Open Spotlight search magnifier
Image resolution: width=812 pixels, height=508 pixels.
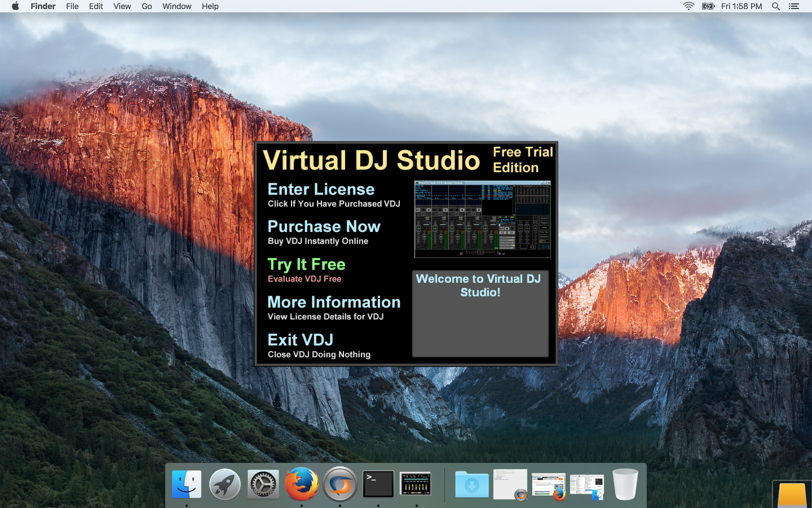pyautogui.click(x=776, y=6)
